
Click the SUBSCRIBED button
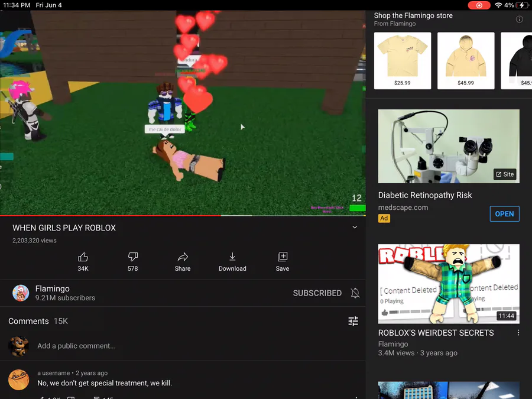tap(317, 293)
